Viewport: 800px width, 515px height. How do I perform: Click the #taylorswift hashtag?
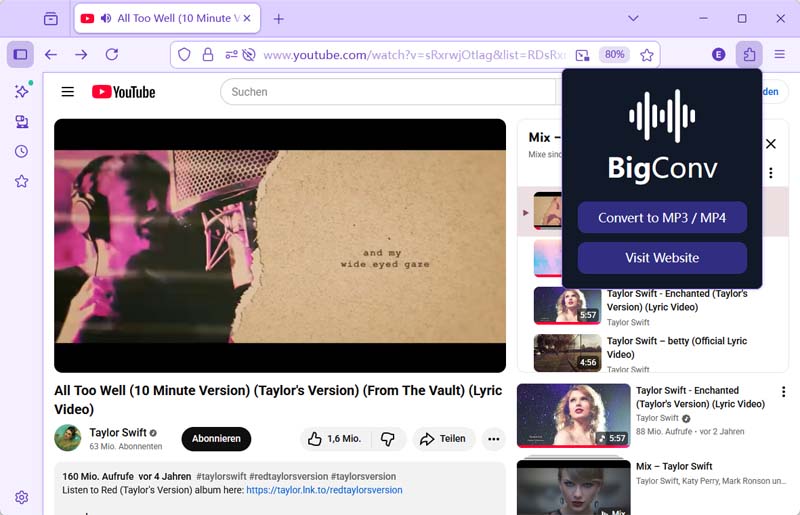(x=221, y=476)
